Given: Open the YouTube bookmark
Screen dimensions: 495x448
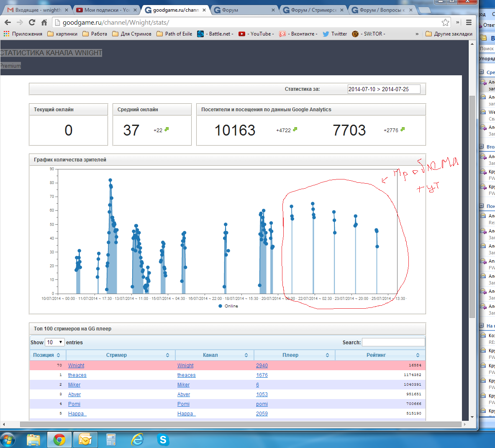Looking at the screenshot, I should [x=256, y=34].
